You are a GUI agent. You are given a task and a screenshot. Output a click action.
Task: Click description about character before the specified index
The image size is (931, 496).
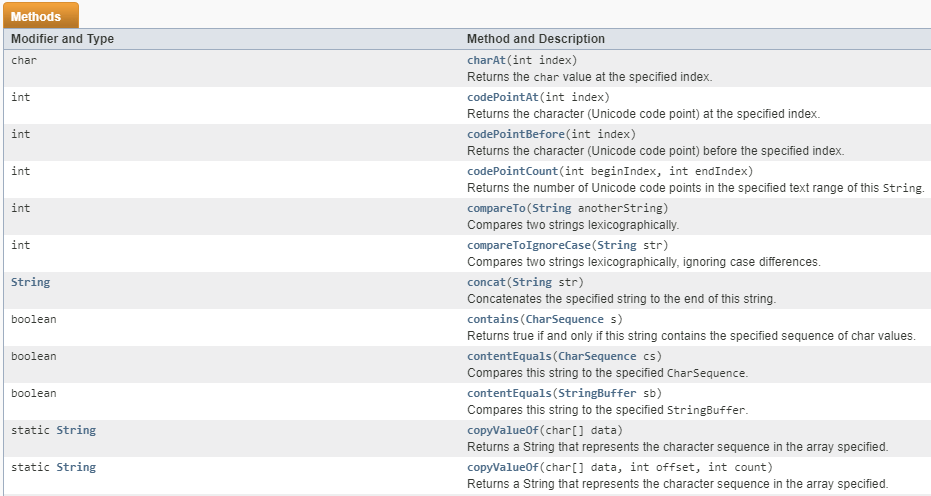[656, 151]
